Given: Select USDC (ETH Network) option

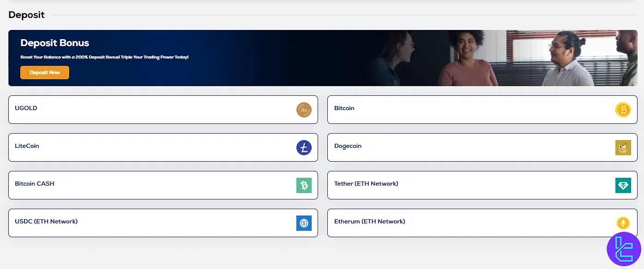Looking at the screenshot, I should click(138, 223).
